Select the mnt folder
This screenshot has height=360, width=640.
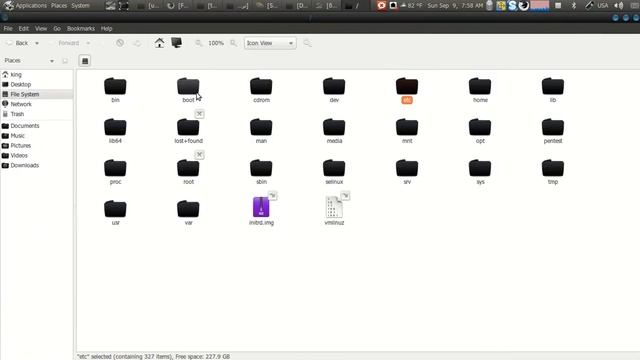tap(407, 127)
